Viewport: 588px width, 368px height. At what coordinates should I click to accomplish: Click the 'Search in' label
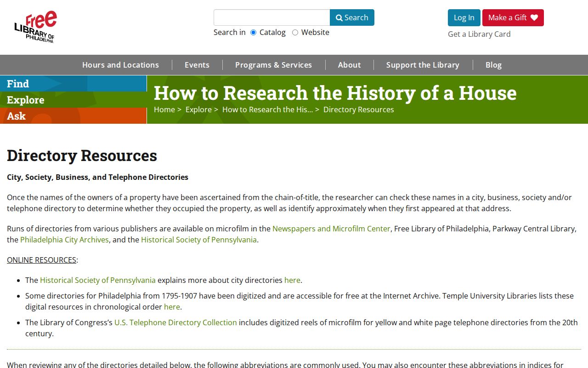point(229,32)
